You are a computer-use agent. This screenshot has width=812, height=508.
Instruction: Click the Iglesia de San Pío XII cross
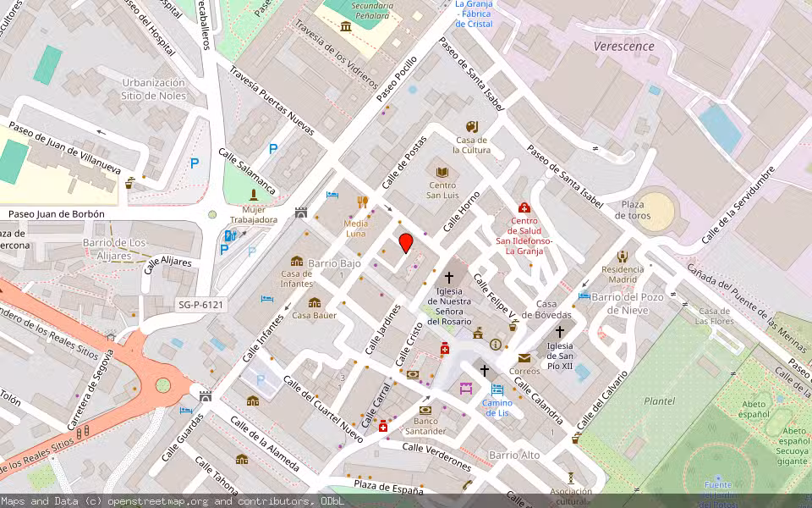560,332
